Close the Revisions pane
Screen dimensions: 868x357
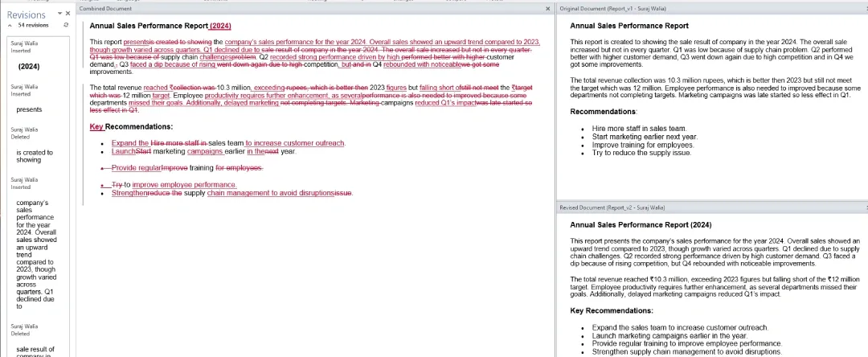point(68,14)
